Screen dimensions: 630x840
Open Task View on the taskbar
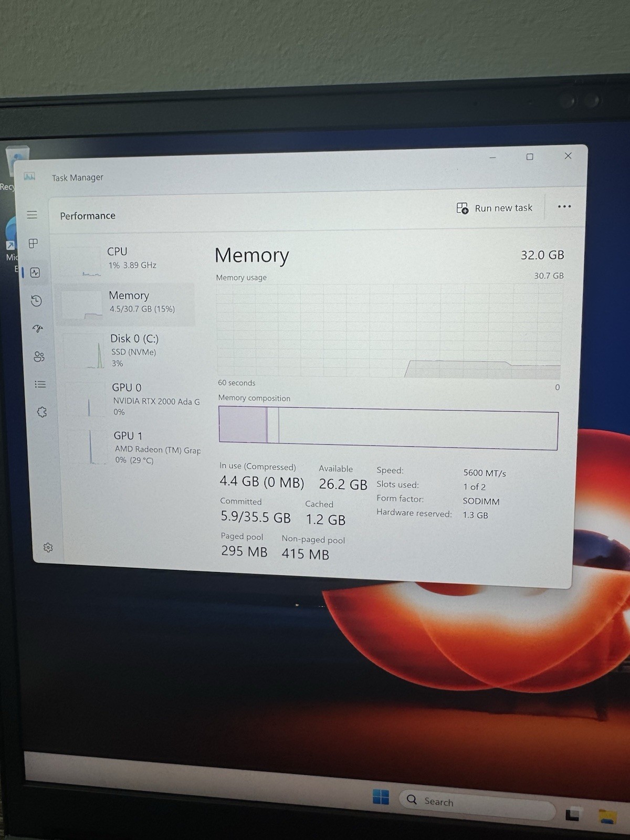(x=573, y=813)
